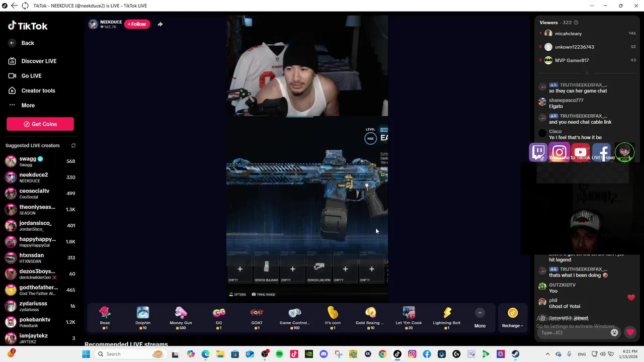Select godthefather... suggested creator
The height and width of the screenshot is (362, 644).
tap(40, 290)
